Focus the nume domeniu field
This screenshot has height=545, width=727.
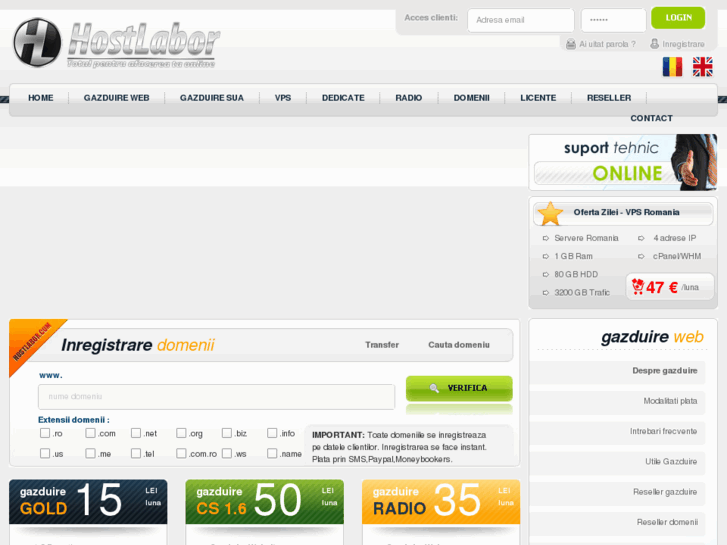pyautogui.click(x=217, y=397)
